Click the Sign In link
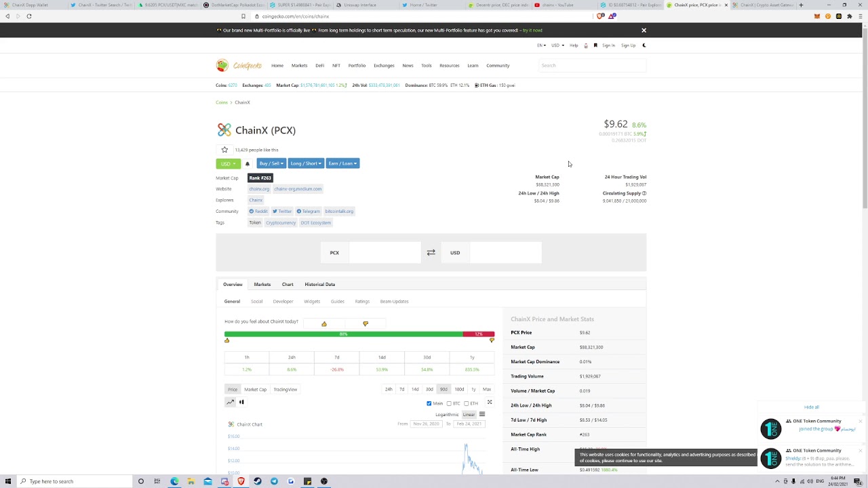Screen dimensions: 868x488 click(608, 45)
